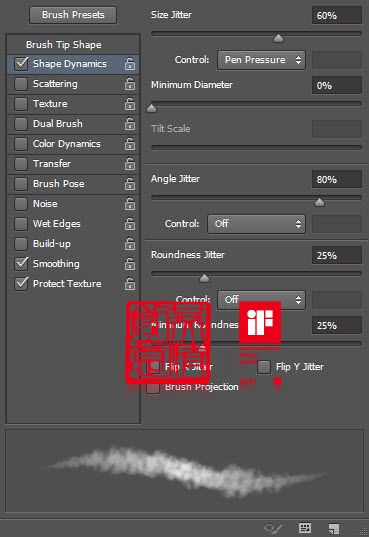Create new brush with bottom-right icon
This screenshot has width=369, height=537.
(x=334, y=528)
